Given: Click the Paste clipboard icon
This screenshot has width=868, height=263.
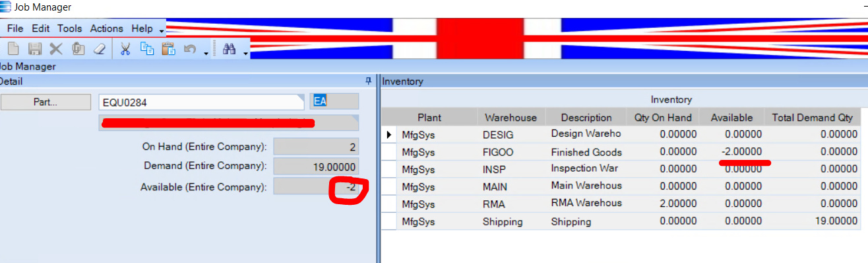Looking at the screenshot, I should coord(168,48).
